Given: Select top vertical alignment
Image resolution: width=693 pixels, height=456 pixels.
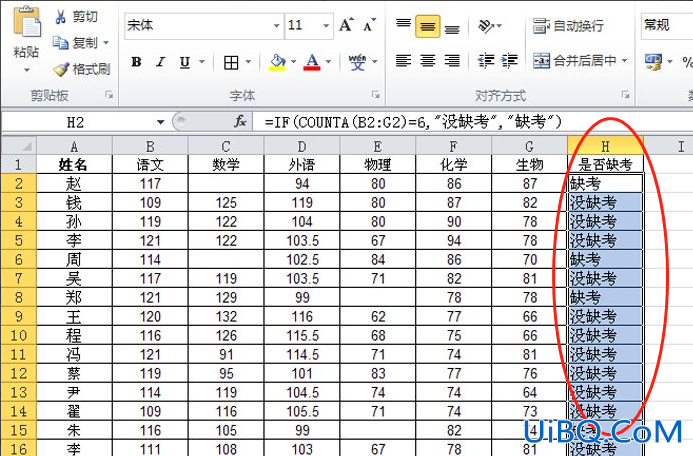Looking at the screenshot, I should tap(403, 24).
